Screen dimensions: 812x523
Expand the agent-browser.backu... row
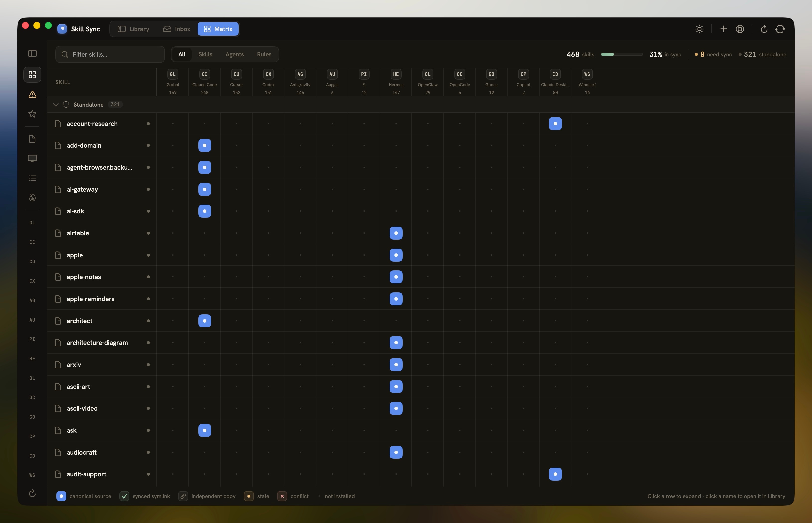coord(420,167)
